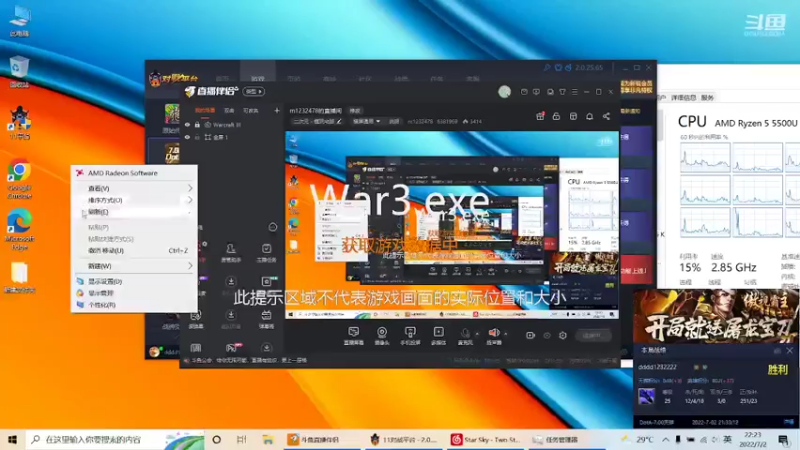Expand the 新建(W) submenu arrow
This screenshot has height=450, width=800.
[x=190, y=266]
